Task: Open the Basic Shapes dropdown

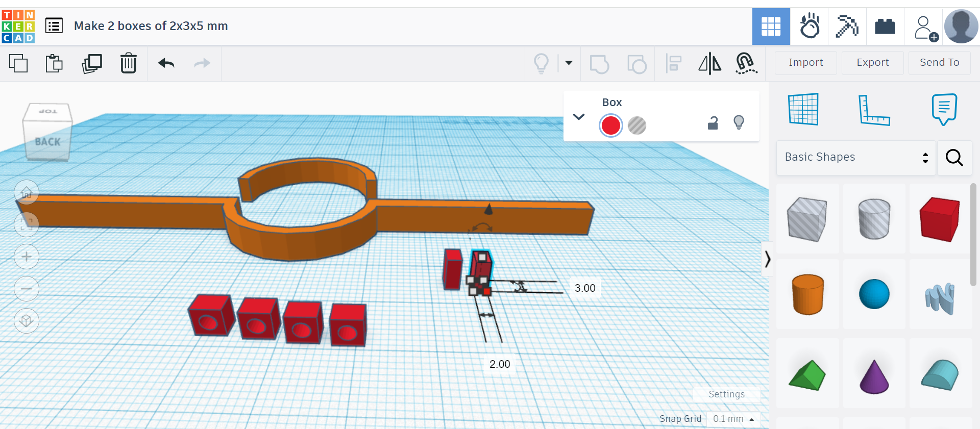Action: pos(856,158)
